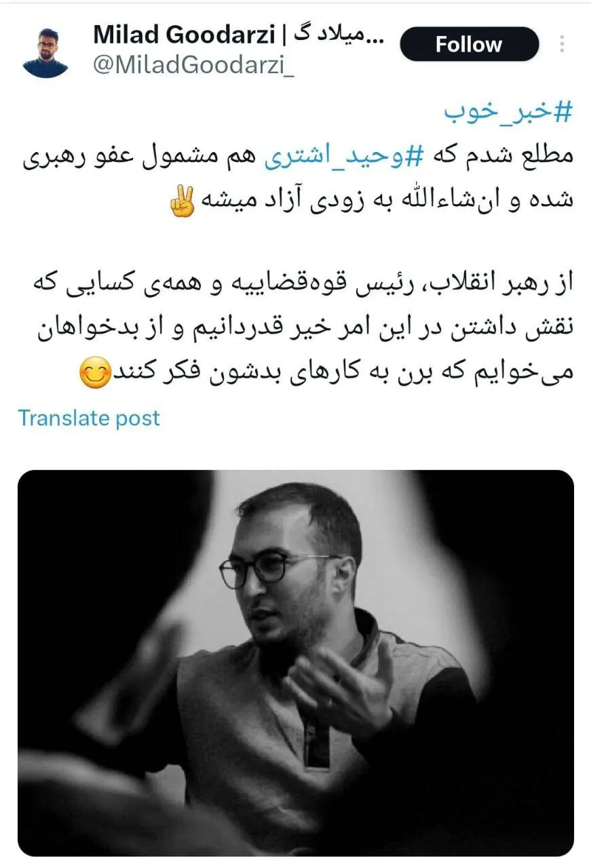Screen dimensions: 591x868
Task: Open the attached black-and-white photo
Action: coord(296,663)
